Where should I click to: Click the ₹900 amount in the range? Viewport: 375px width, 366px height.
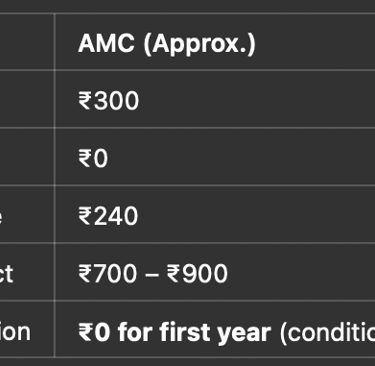197,274
